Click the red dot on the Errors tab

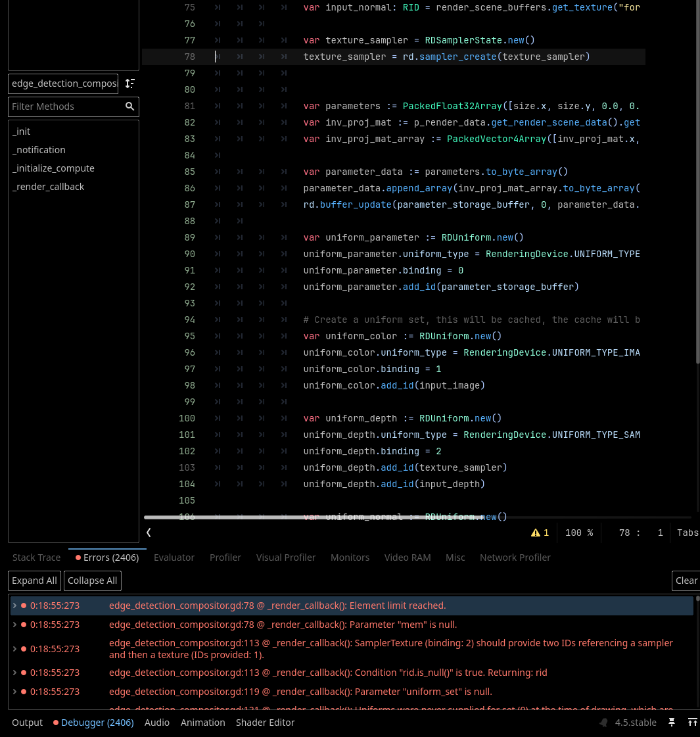[78, 558]
